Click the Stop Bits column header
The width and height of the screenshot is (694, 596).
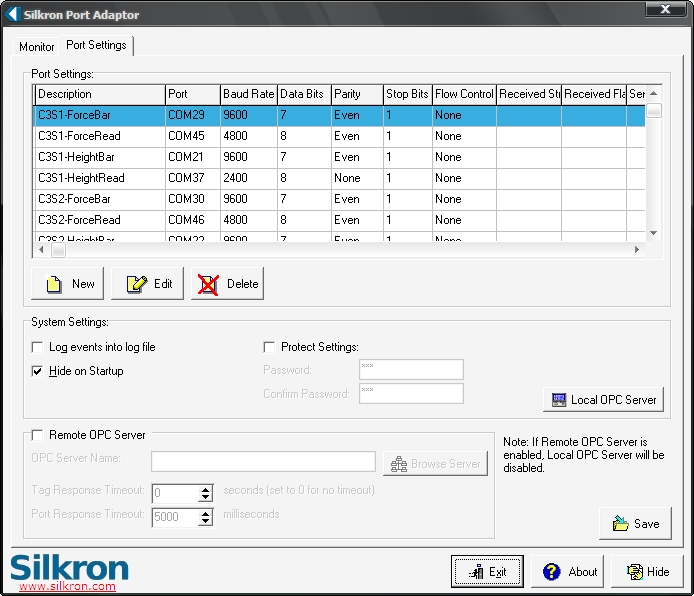tap(408, 94)
